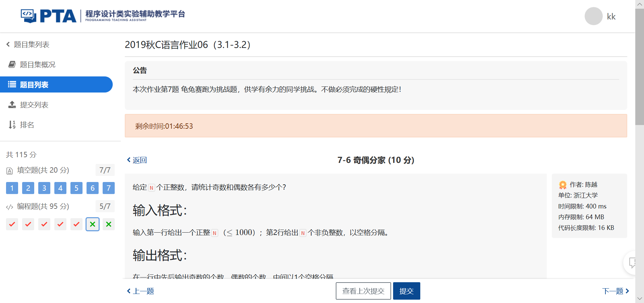
Task: Click the back chevron beside 题目集列表
Action: pyautogui.click(x=8, y=44)
